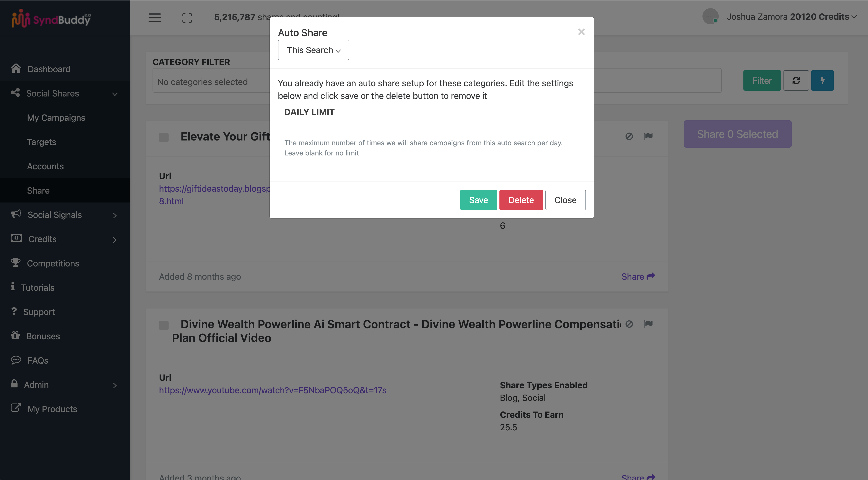Click block icon on Divine Wealth campaign
This screenshot has height=480, width=868.
[x=629, y=324]
